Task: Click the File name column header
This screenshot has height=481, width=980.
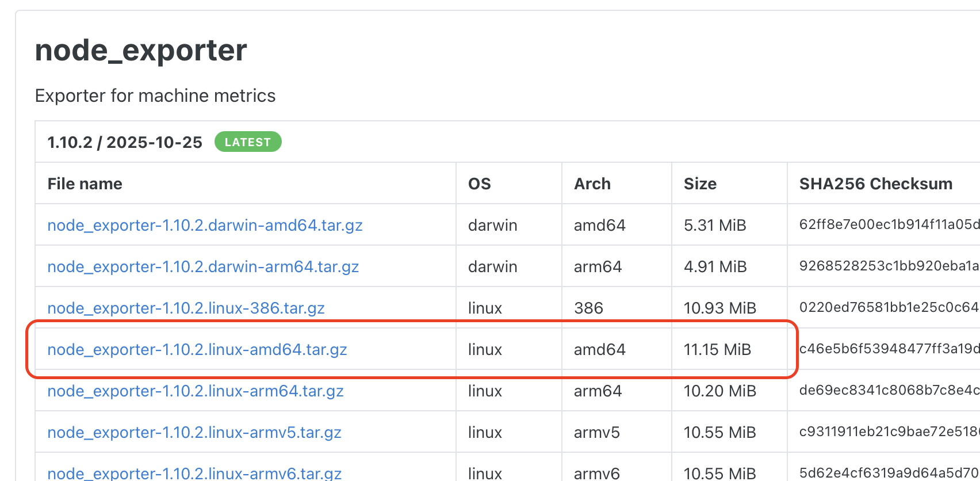Action: pyautogui.click(x=85, y=184)
